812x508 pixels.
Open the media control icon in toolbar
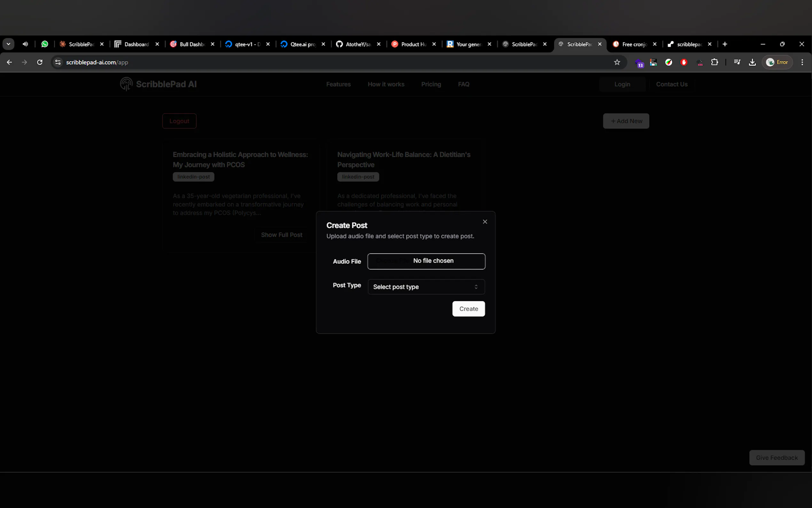point(737,62)
